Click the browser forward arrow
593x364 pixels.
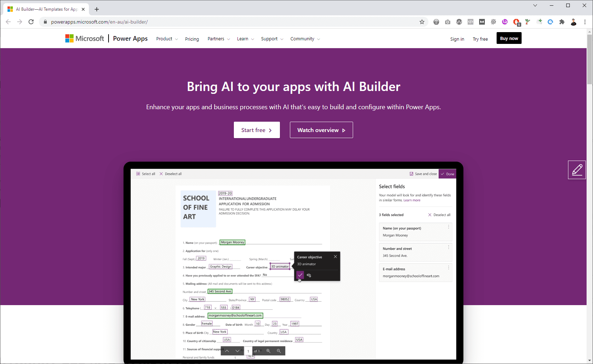pos(20,22)
